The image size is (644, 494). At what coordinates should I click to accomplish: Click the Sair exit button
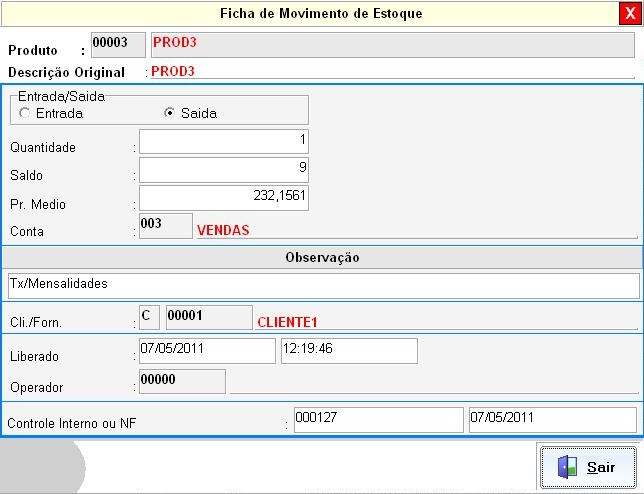point(588,467)
